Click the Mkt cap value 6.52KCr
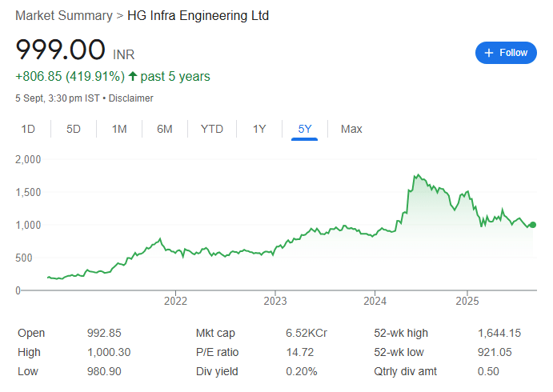 click(x=307, y=333)
